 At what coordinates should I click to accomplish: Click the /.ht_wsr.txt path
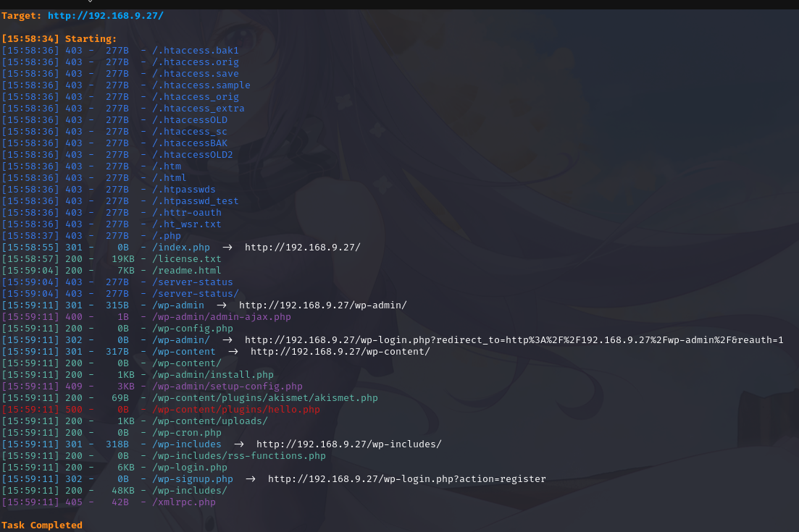(186, 224)
